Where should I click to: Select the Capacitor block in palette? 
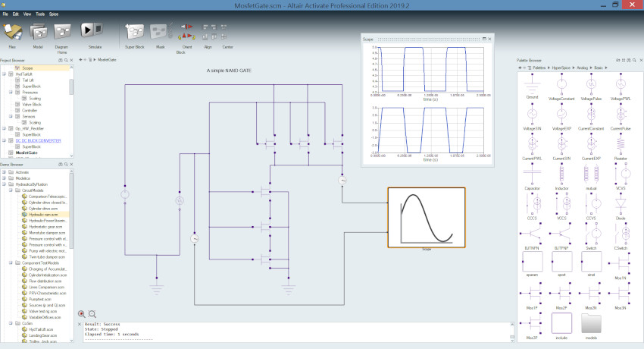532,174
